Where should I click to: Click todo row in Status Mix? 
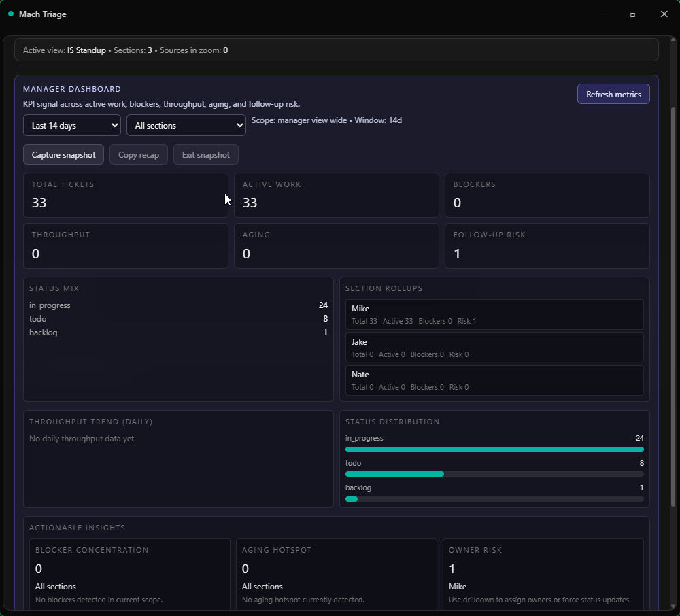click(x=178, y=319)
